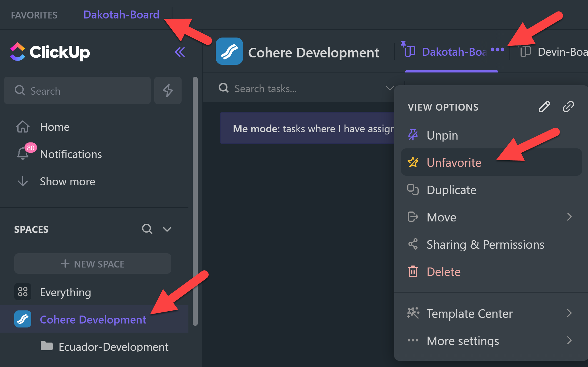The image size is (588, 367).
Task: Click the sidebar Search field
Action: pyautogui.click(x=77, y=90)
